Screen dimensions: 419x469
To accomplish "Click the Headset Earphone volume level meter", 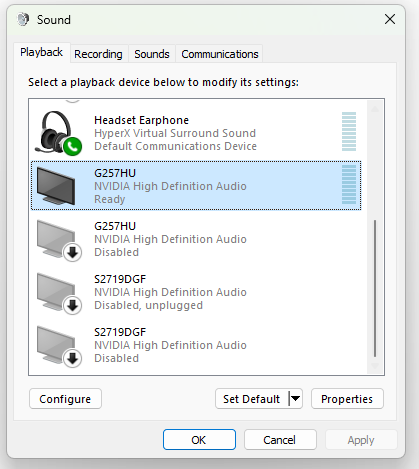I will point(349,131).
